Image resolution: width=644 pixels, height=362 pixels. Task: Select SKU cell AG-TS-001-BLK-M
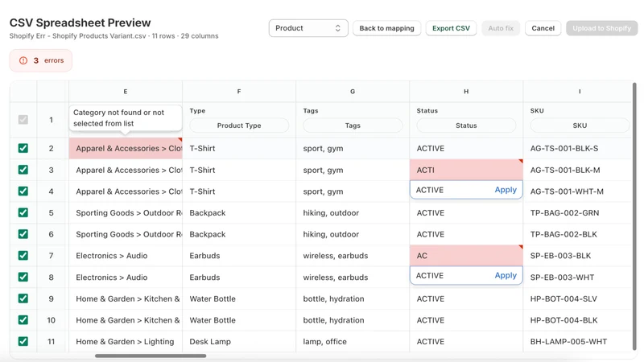pos(577,170)
